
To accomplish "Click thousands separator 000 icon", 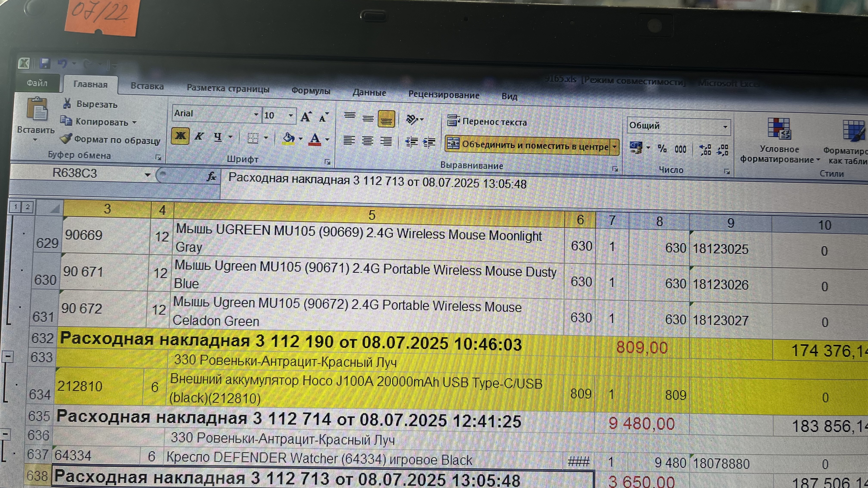I will (x=680, y=149).
